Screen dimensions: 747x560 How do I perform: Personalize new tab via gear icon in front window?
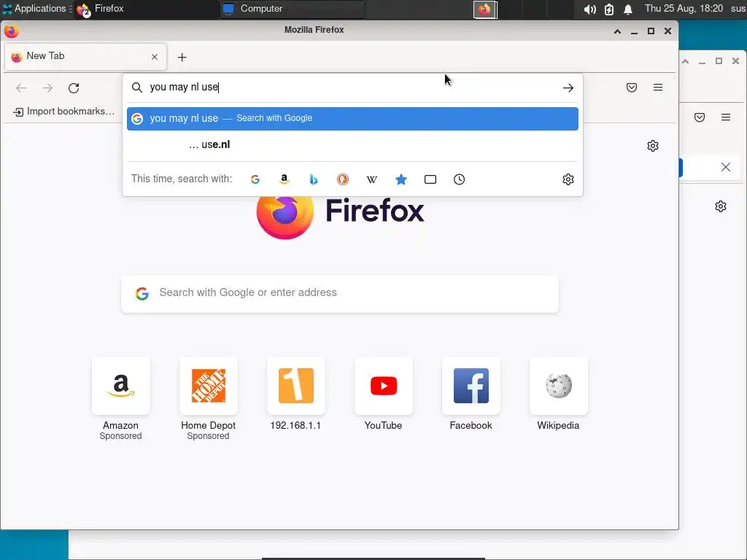click(653, 146)
